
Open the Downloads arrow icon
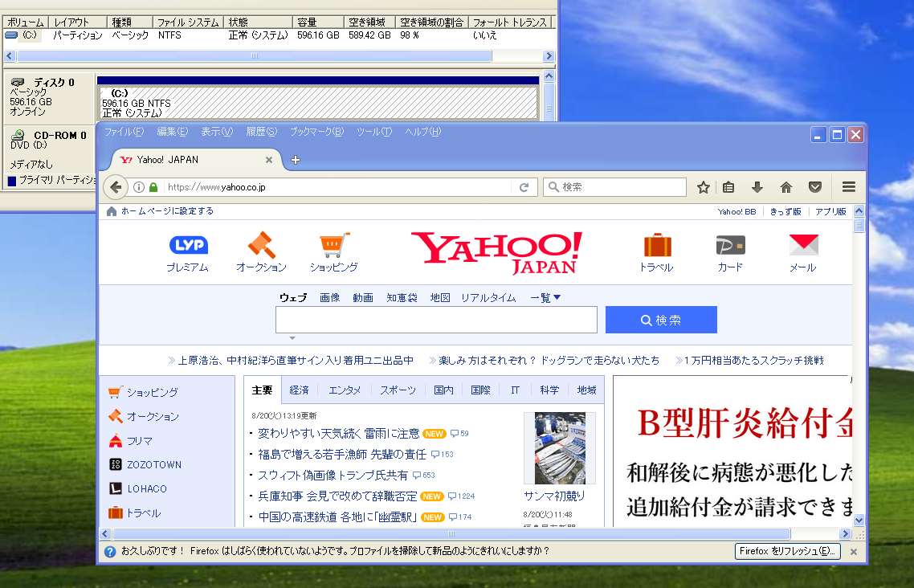pyautogui.click(x=757, y=187)
